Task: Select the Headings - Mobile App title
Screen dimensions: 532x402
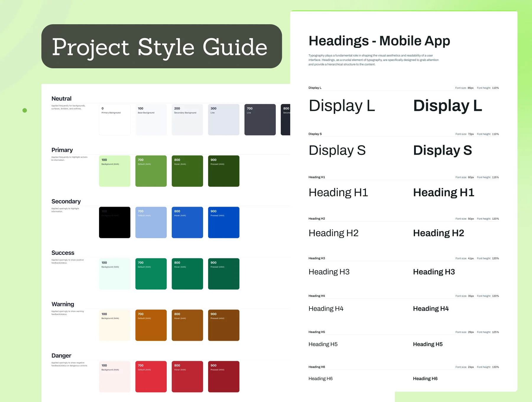Action: tap(379, 41)
